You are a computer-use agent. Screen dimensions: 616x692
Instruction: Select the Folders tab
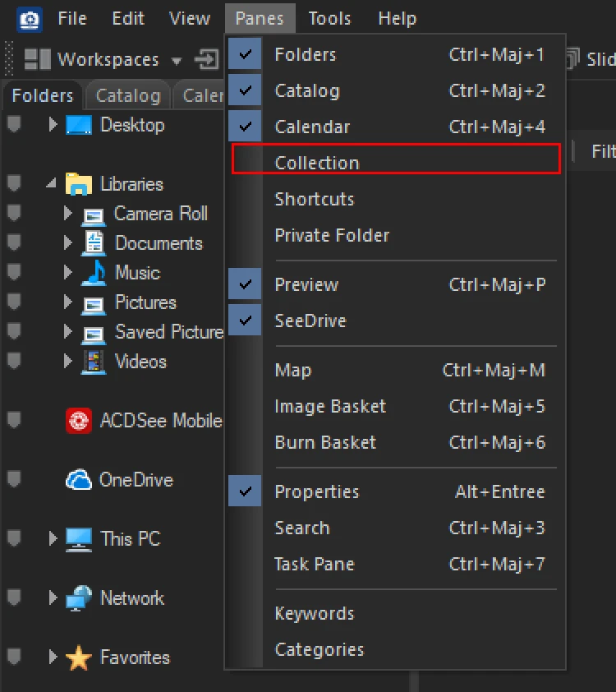click(43, 95)
